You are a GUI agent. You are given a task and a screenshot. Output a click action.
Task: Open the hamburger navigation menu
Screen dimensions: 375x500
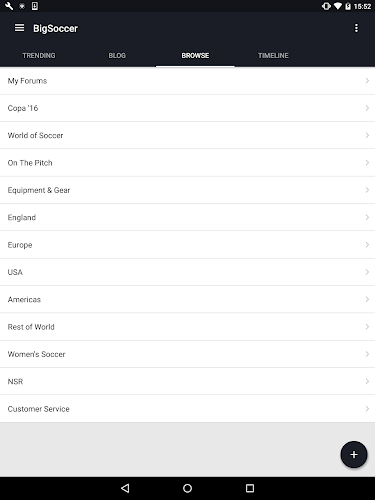19,28
